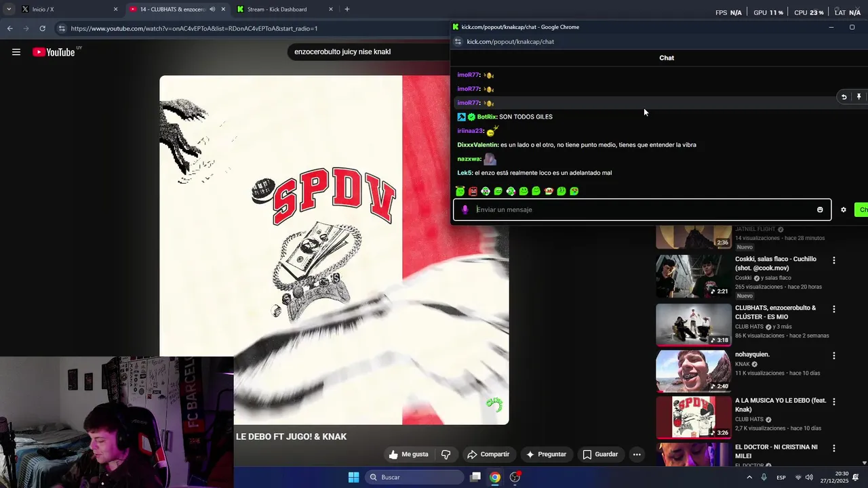This screenshot has width=868, height=488.
Task: Open volume control in system tray
Action: coord(809,477)
